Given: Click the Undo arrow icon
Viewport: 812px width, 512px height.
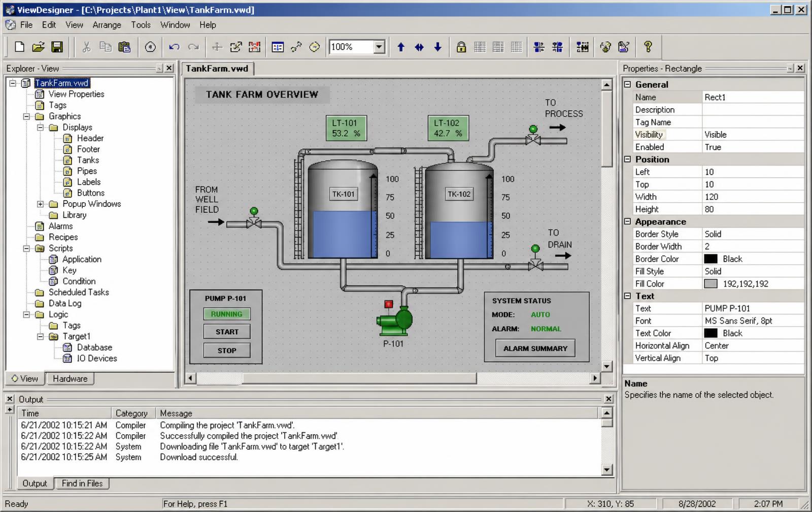Looking at the screenshot, I should coord(174,47).
